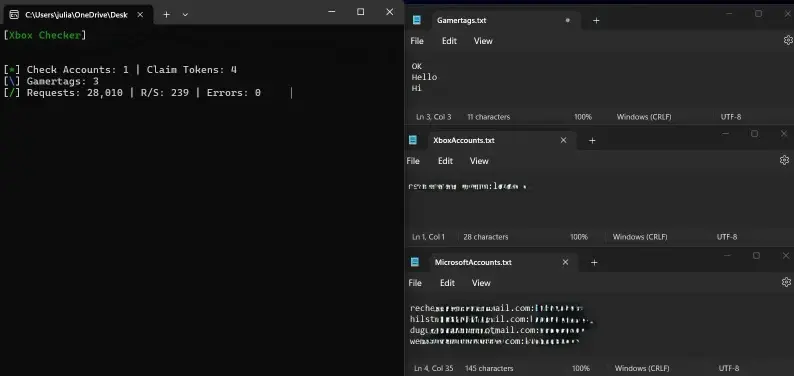Click the line starting 'reche' in MicrosoftAccounts.txt
Viewport: 794px width, 376px height.
(497, 308)
